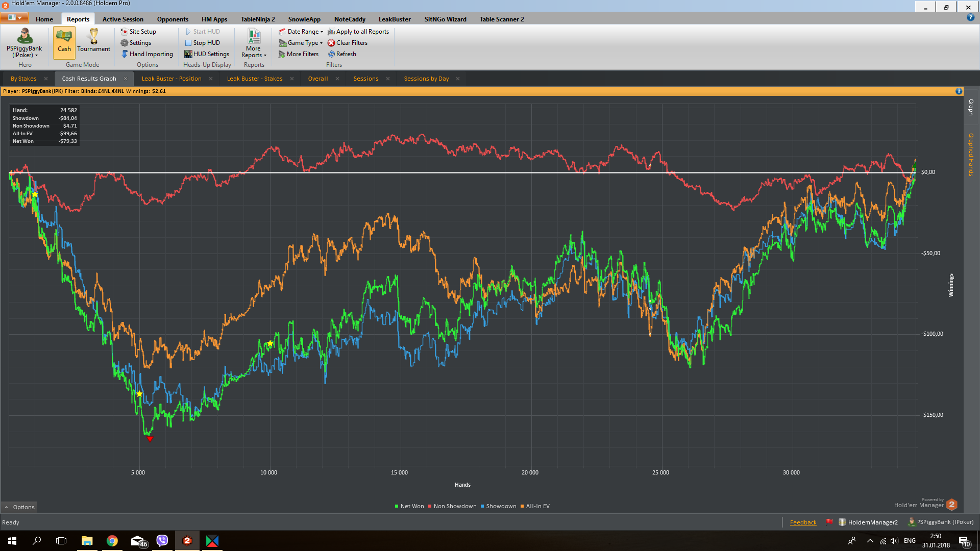Click Hand Importing icon

pyautogui.click(x=125, y=54)
